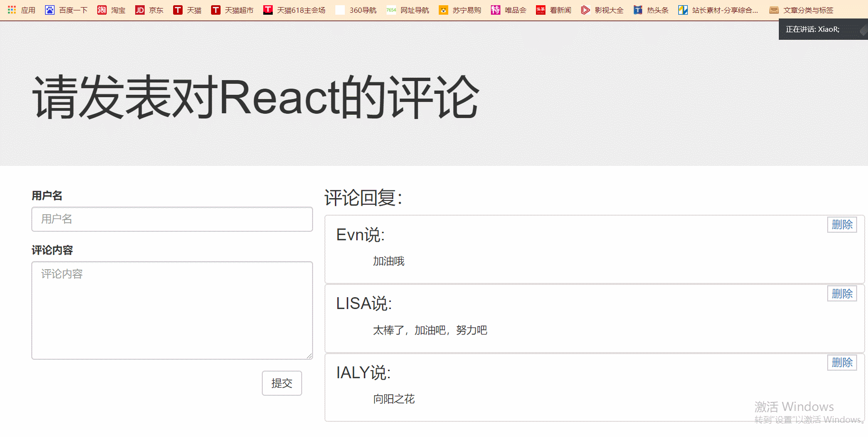Open the 天猫 bookmark icon
This screenshot has height=437, width=868.
coord(177,9)
